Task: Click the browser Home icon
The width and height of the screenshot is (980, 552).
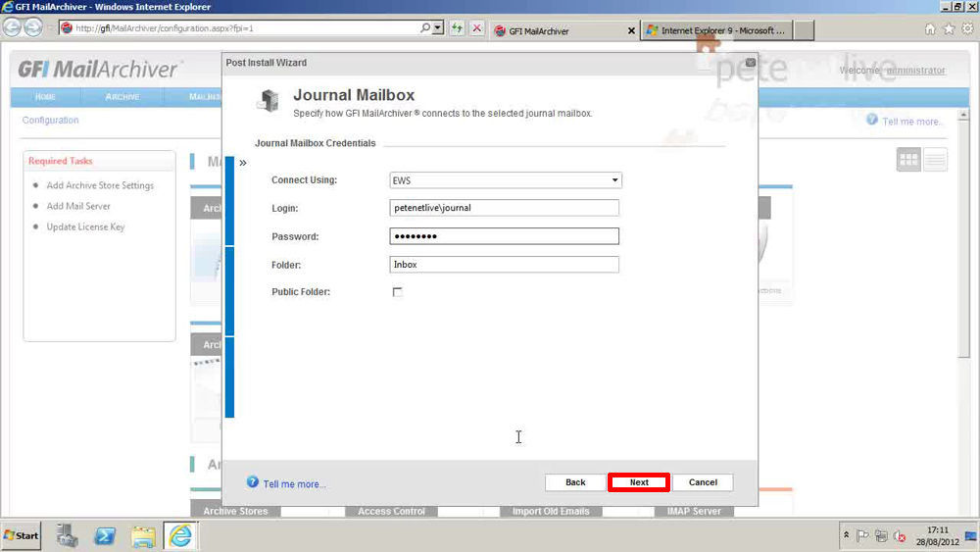Action: point(930,28)
